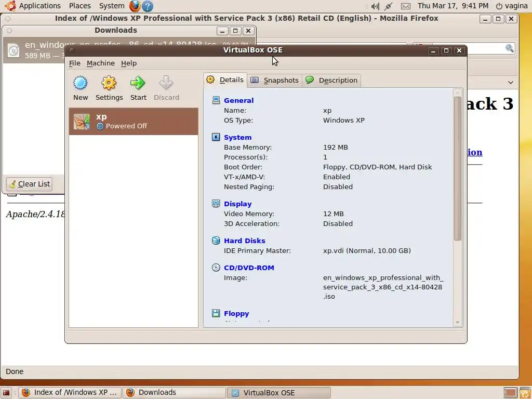Open the Machine menu
532x399 pixels.
(101, 63)
